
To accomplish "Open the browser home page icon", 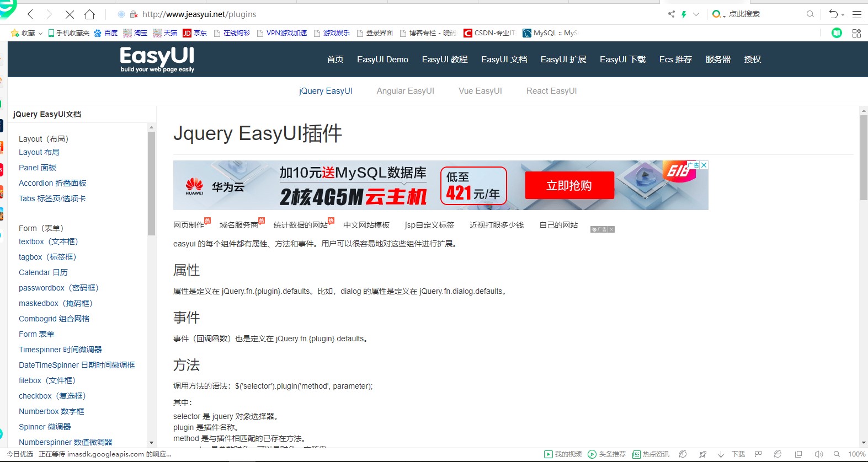I will point(89,14).
